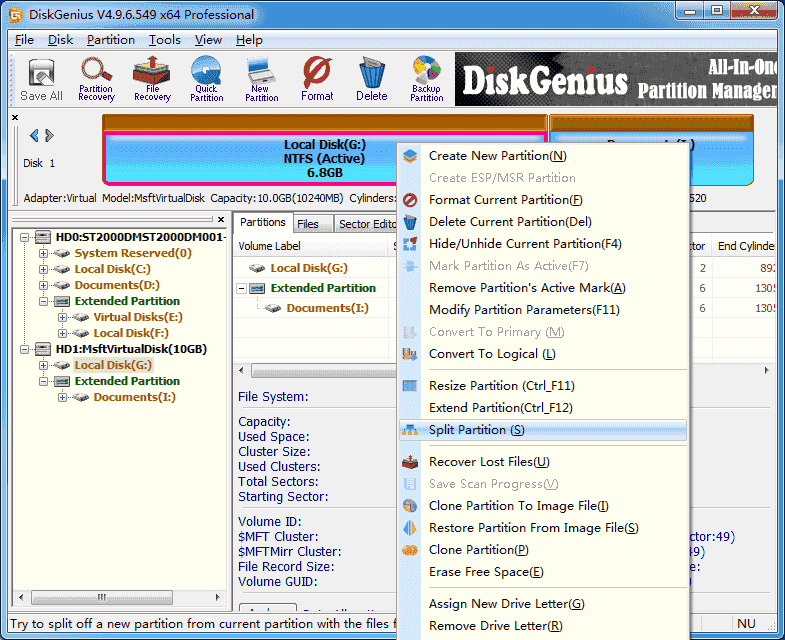Select Local Disk(G:) in the disk tree
Image resolution: width=785 pixels, height=640 pixels.
113,365
